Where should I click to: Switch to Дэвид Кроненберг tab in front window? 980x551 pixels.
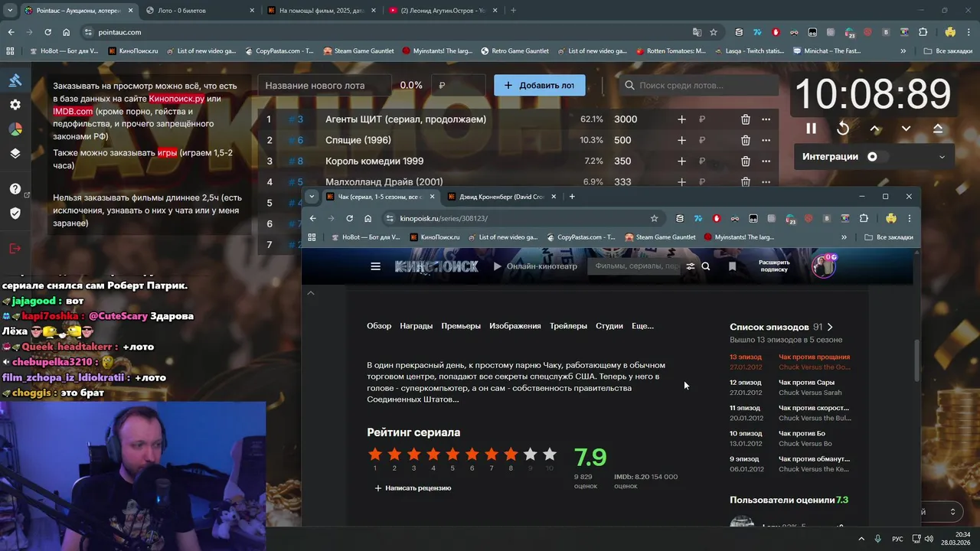501,197
